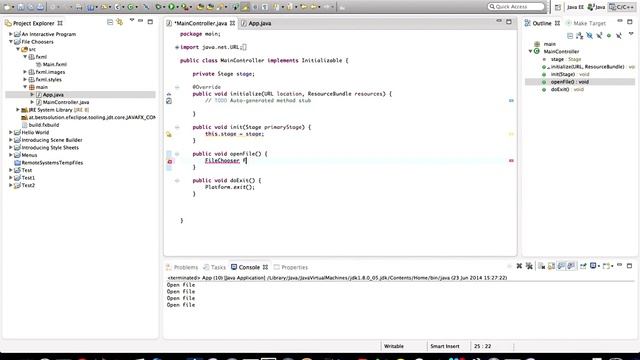640x360 pixels.
Task: Select the Outline view tab
Action: pyautogui.click(x=542, y=23)
